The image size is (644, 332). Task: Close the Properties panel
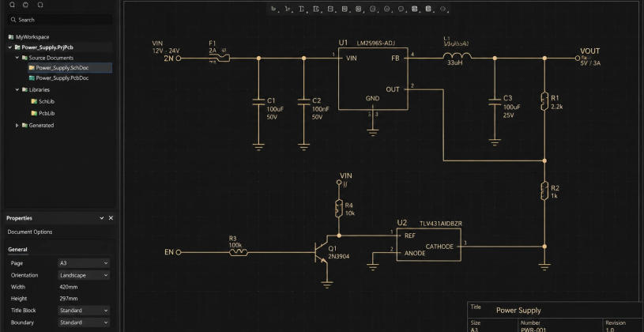pos(111,218)
